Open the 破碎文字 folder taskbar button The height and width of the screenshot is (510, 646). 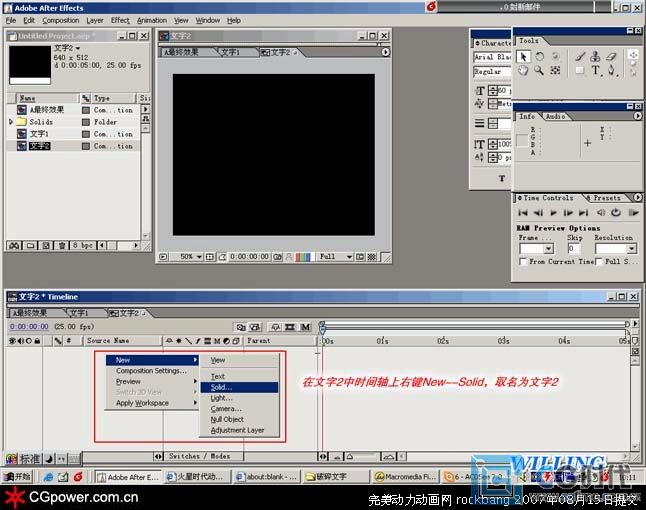click(337, 477)
